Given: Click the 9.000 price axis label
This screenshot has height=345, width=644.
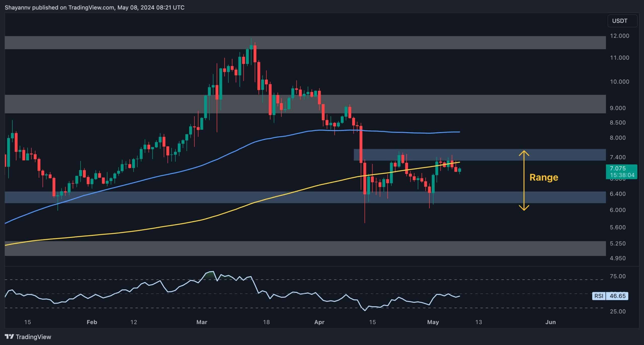Looking at the screenshot, I should pos(617,108).
